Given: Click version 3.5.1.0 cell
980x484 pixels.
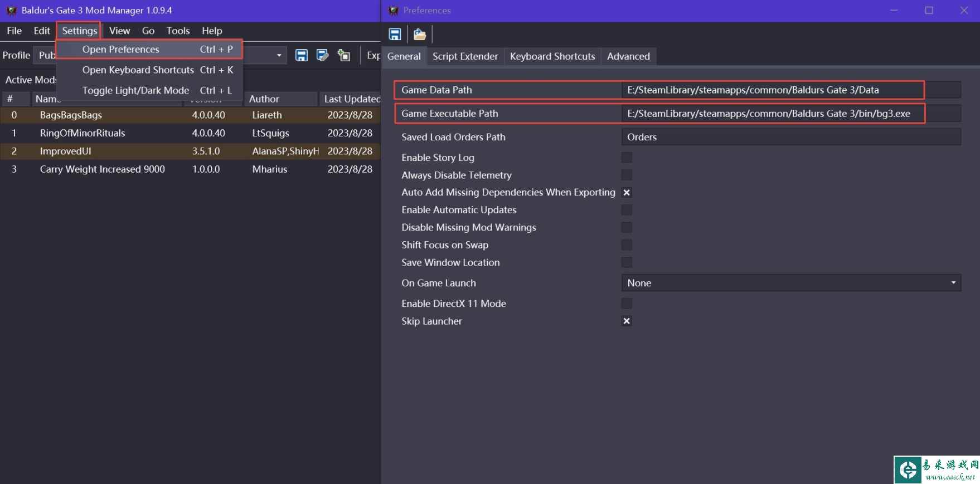Looking at the screenshot, I should [206, 151].
